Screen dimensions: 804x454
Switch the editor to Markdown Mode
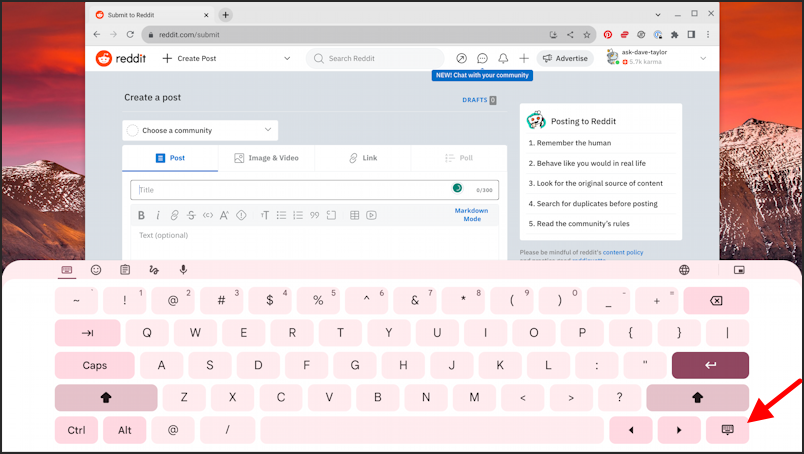pyautogui.click(x=471, y=215)
